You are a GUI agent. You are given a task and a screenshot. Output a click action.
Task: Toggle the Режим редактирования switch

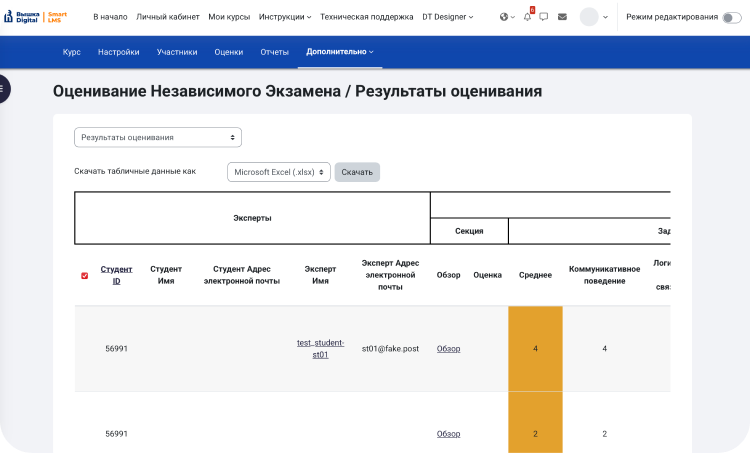pos(731,17)
